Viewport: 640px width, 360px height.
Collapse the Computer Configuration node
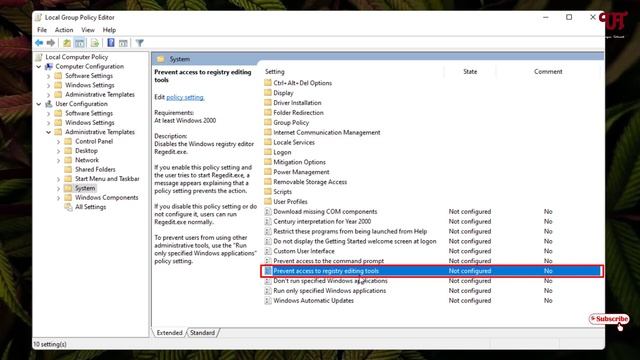point(39,67)
